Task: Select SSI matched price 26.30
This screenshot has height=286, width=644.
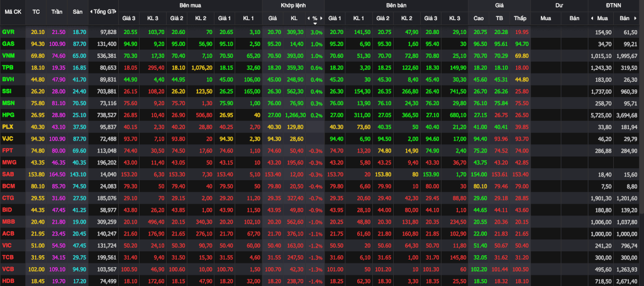Action: click(274, 91)
